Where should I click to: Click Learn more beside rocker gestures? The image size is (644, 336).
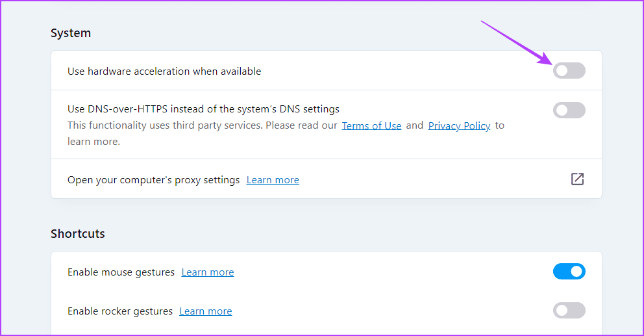[x=206, y=311]
